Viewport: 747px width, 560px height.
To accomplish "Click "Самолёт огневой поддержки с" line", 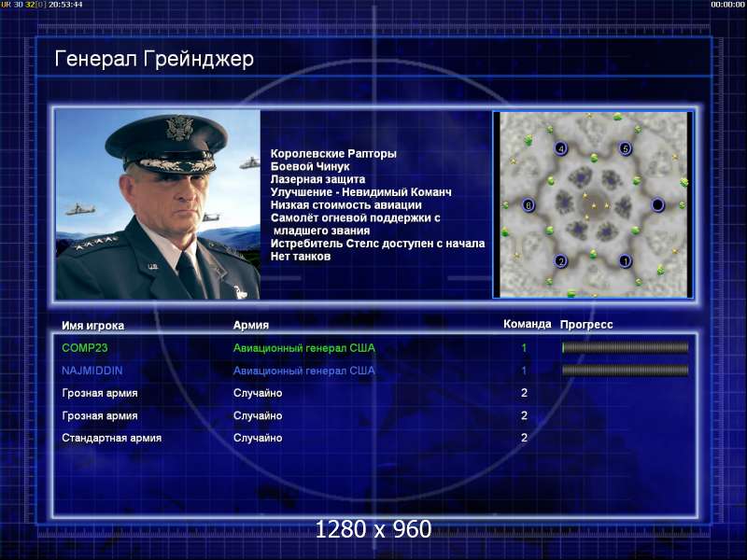I will click(356, 217).
